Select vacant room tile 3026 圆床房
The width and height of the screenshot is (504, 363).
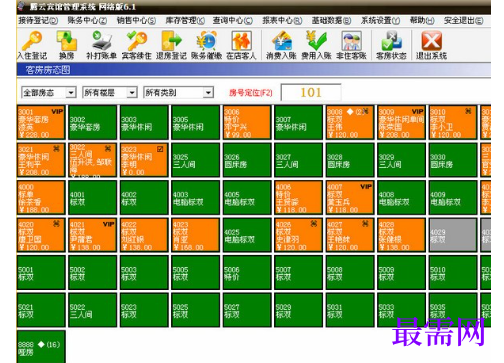tap(247, 160)
